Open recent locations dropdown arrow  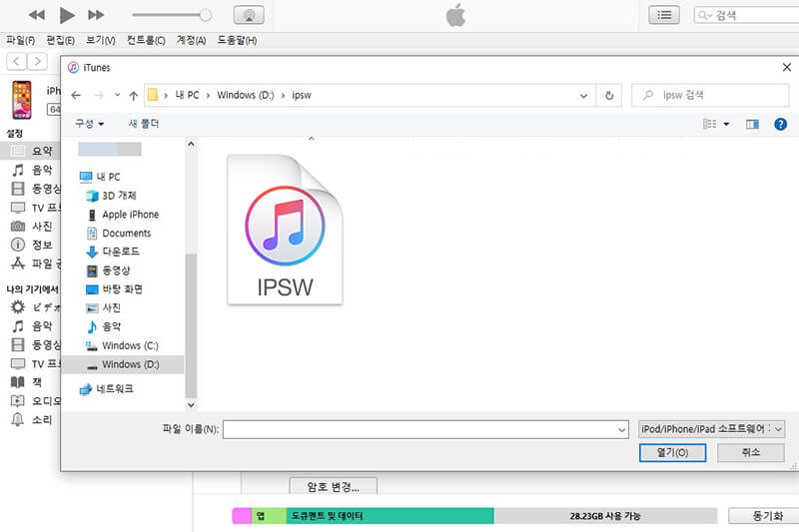tap(117, 95)
